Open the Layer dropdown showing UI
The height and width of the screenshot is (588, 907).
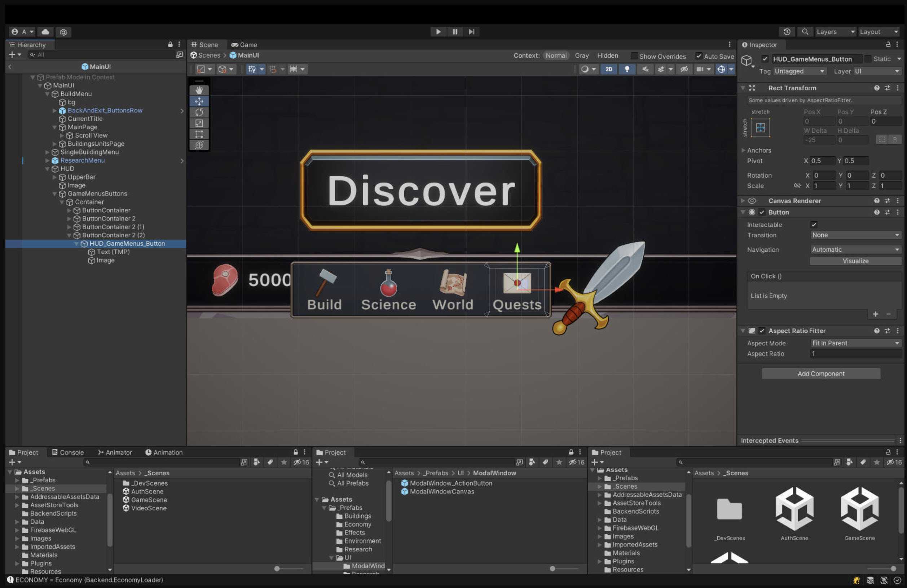(x=877, y=71)
